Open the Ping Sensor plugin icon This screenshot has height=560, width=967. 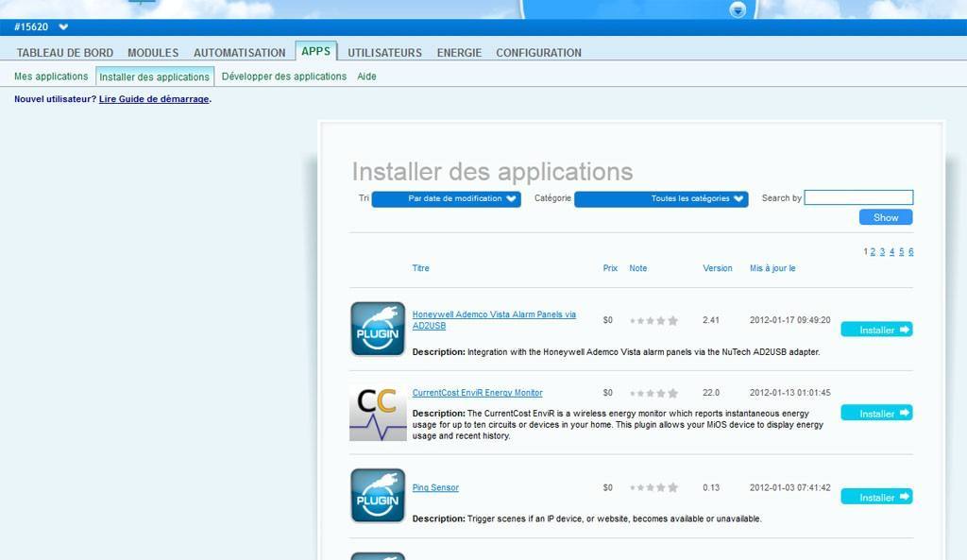378,495
